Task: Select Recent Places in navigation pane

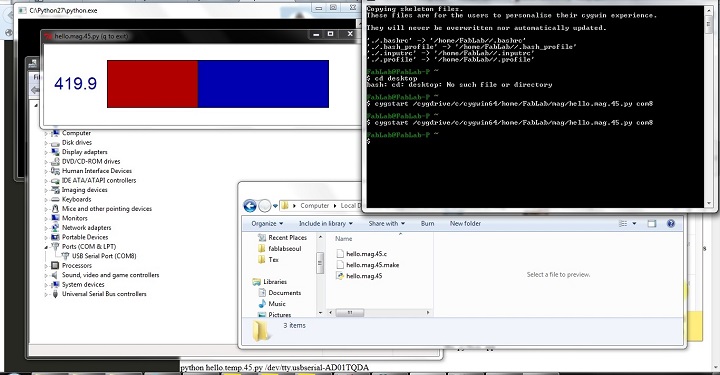Action: (282, 238)
